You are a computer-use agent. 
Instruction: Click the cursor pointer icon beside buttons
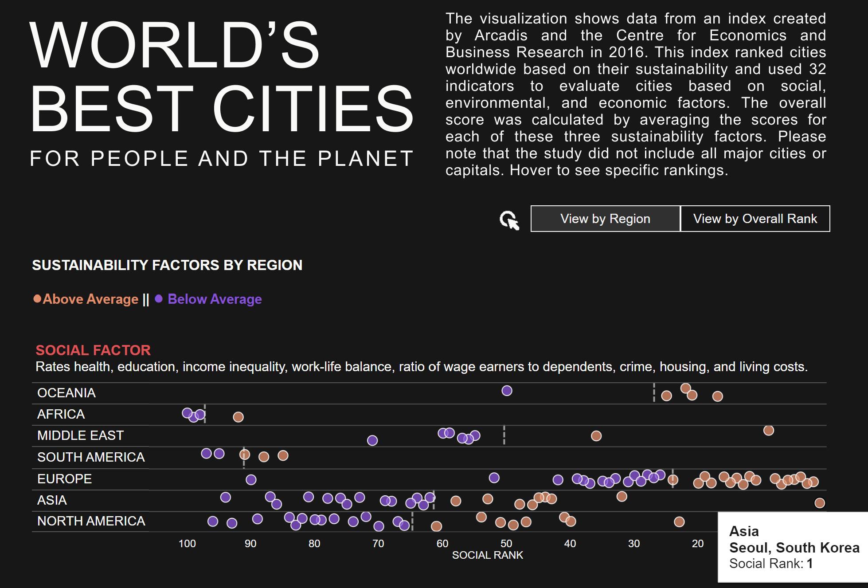click(x=509, y=220)
